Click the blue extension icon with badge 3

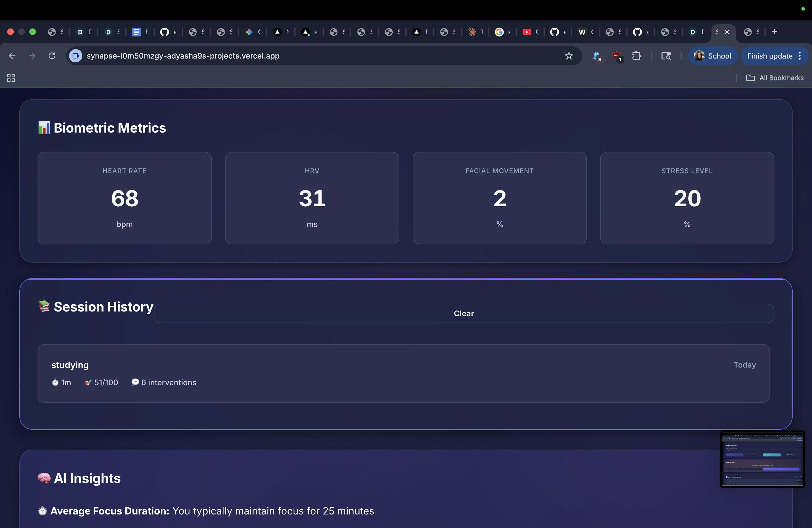click(596, 56)
